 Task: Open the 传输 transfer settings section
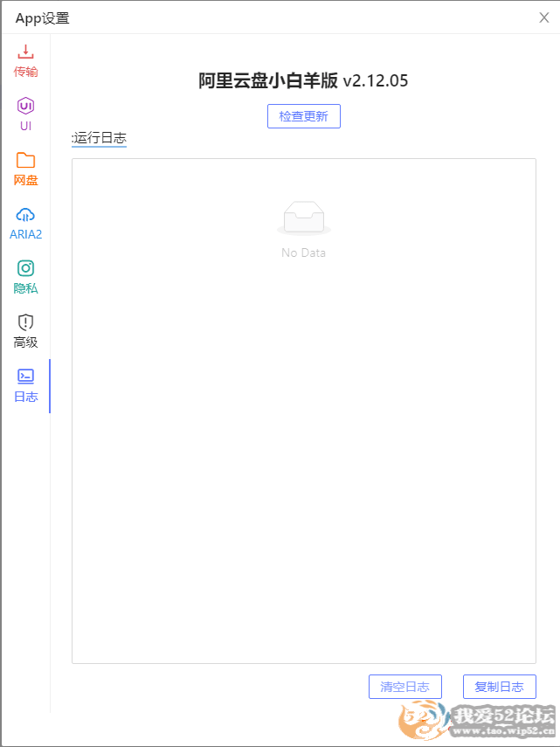(x=25, y=61)
